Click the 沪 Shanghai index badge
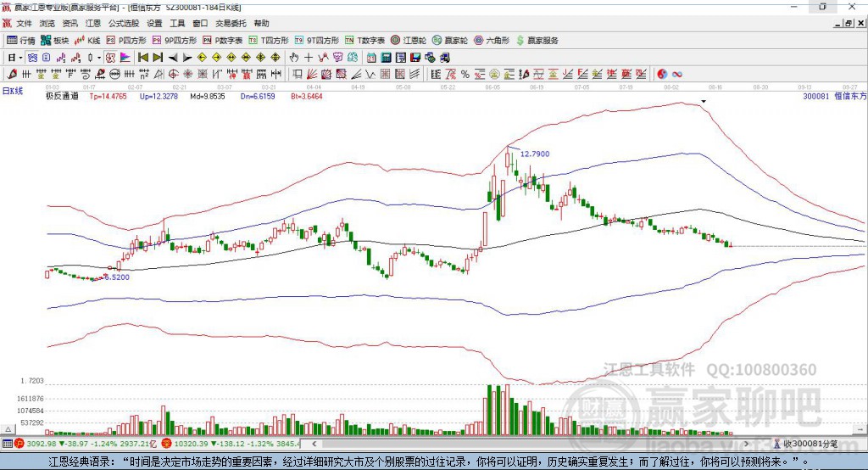Screen dimensions: 868x470 [x=19, y=444]
